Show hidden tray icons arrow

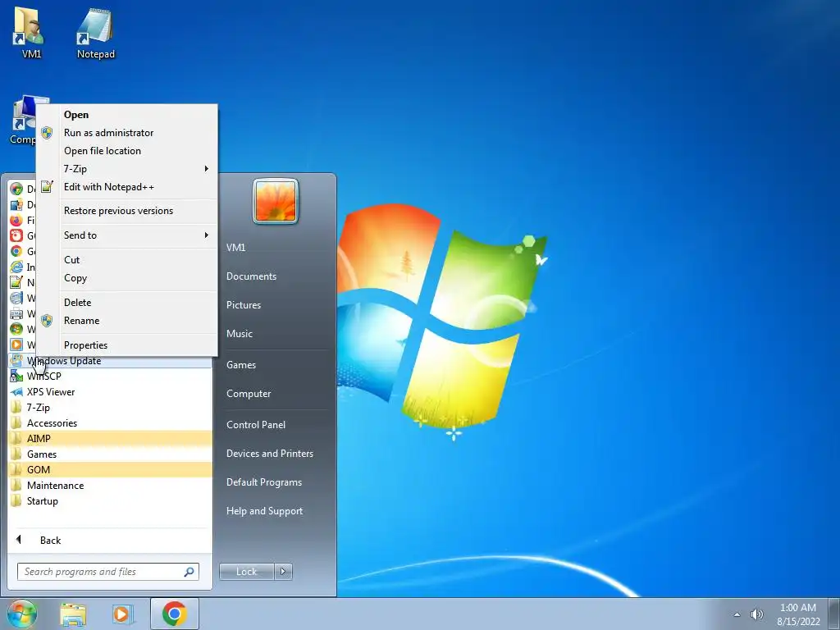click(x=737, y=614)
